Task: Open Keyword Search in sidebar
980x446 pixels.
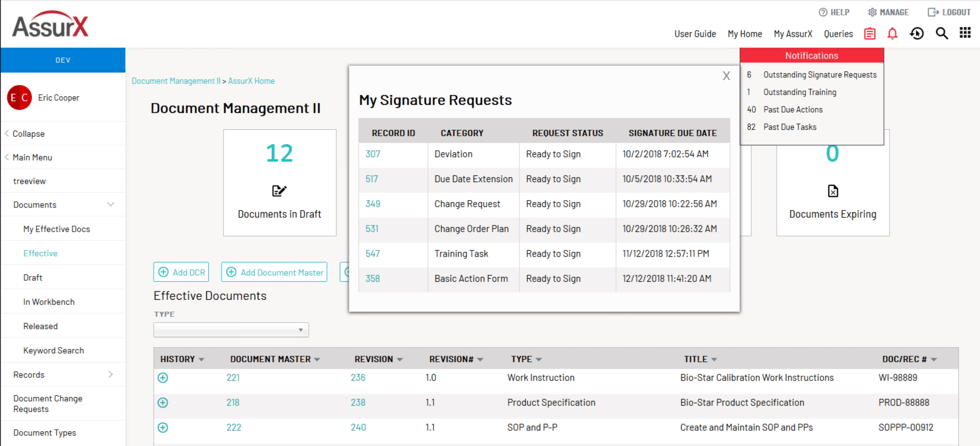Action: point(53,351)
